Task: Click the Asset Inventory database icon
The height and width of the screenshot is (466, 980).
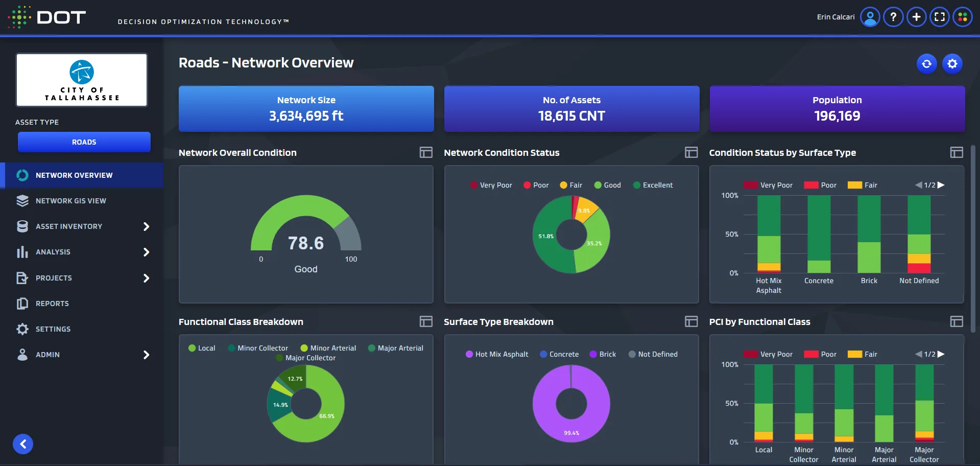Action: pyautogui.click(x=22, y=226)
